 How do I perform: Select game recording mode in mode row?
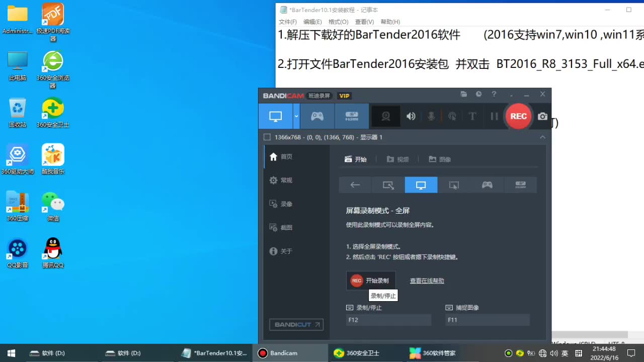coord(487,185)
